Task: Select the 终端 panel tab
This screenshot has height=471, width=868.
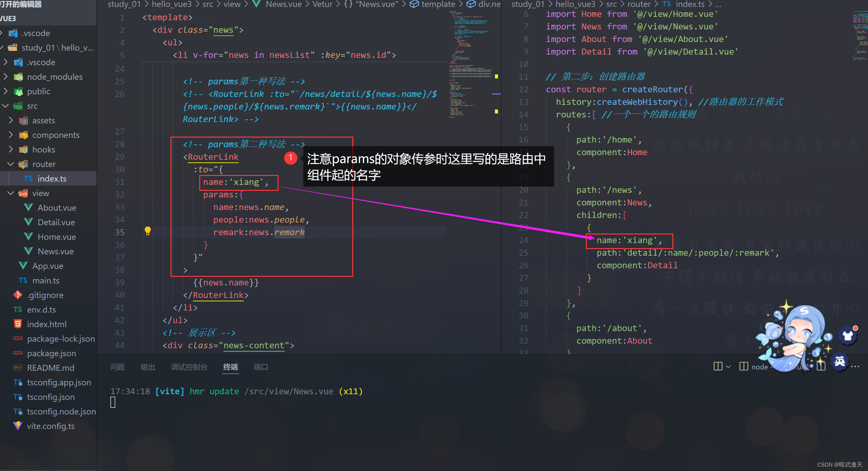Action: tap(231, 367)
